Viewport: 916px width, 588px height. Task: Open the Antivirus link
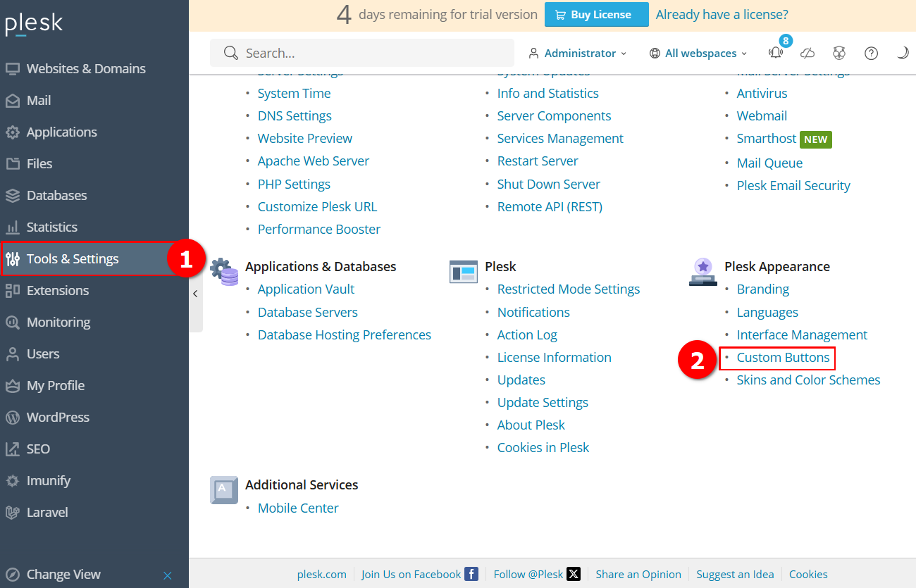(762, 93)
